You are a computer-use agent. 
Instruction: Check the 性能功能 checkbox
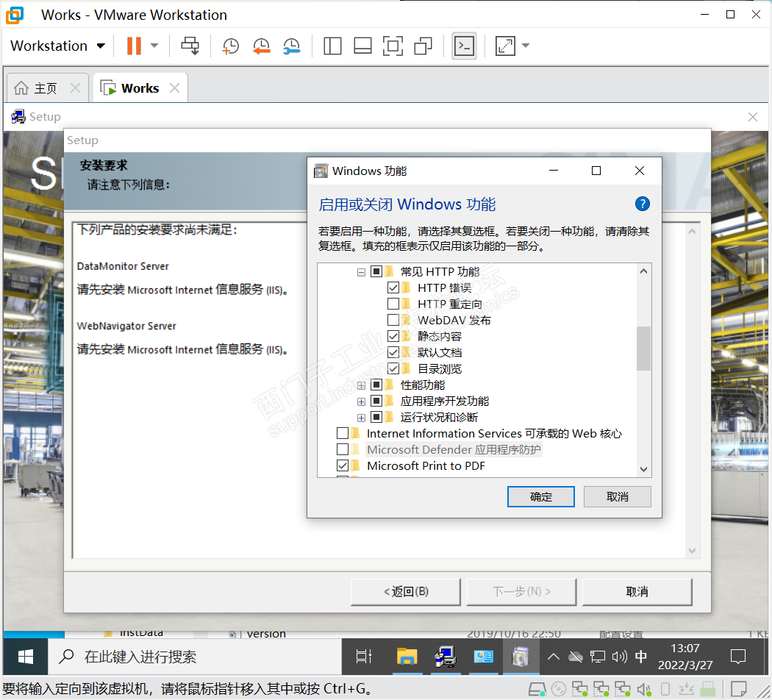click(x=376, y=385)
